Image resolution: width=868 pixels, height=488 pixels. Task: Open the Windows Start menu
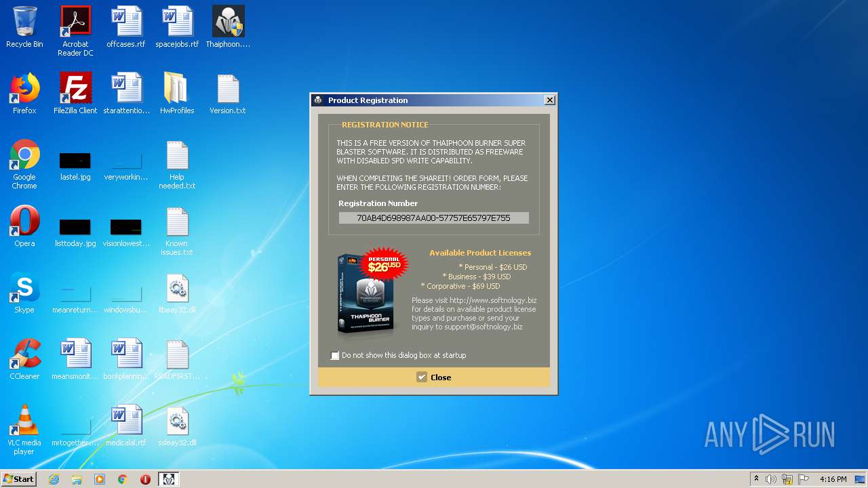pos(18,479)
